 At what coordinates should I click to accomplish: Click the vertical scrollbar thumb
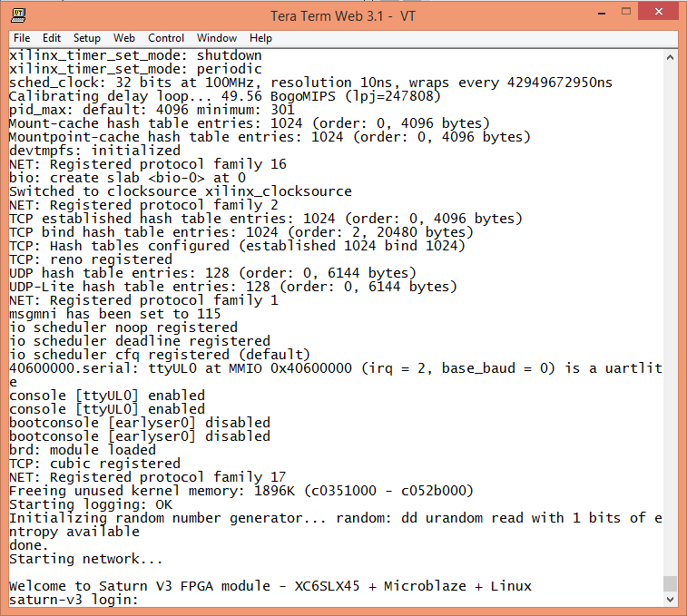click(x=670, y=583)
